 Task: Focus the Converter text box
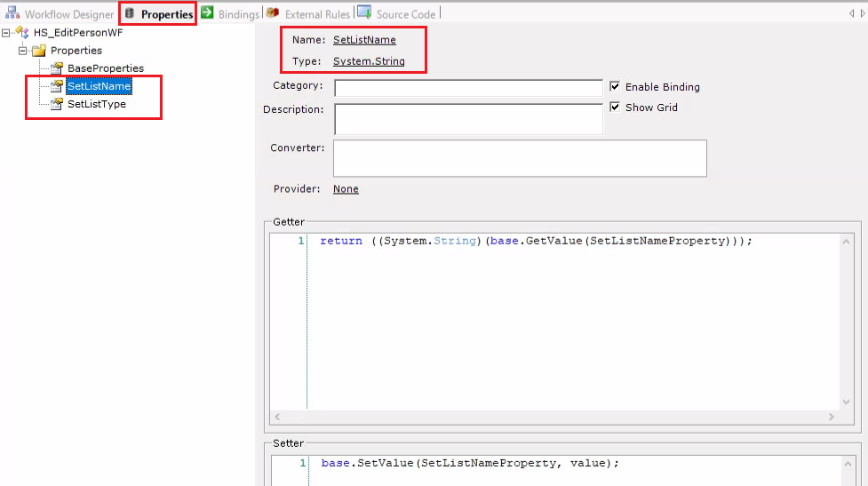520,158
